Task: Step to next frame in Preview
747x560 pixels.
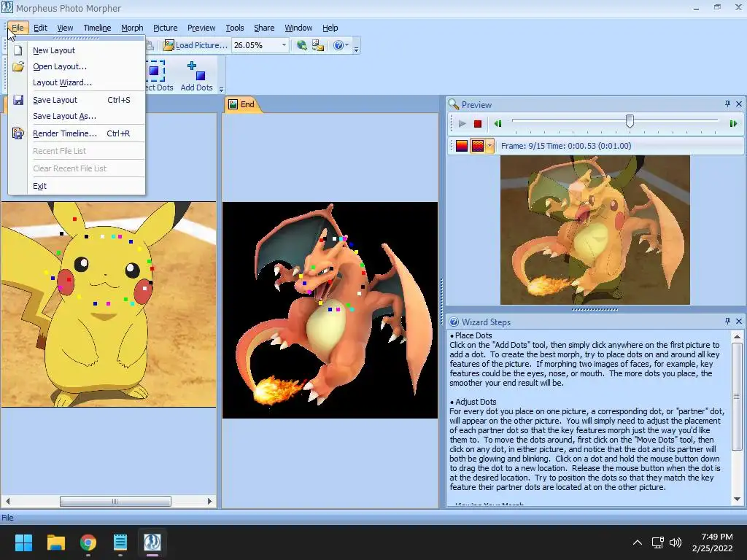Action: 733,124
